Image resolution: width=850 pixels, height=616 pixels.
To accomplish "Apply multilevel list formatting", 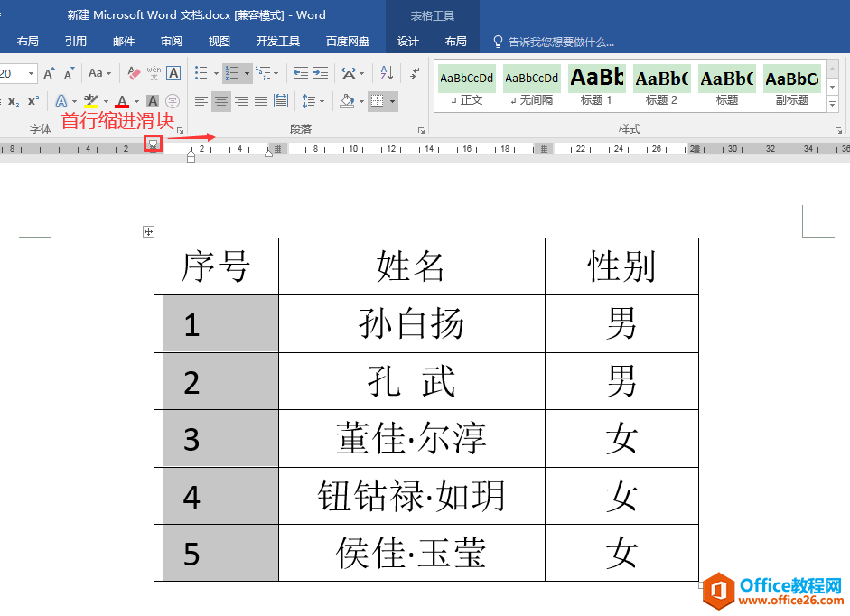I will pos(264,73).
